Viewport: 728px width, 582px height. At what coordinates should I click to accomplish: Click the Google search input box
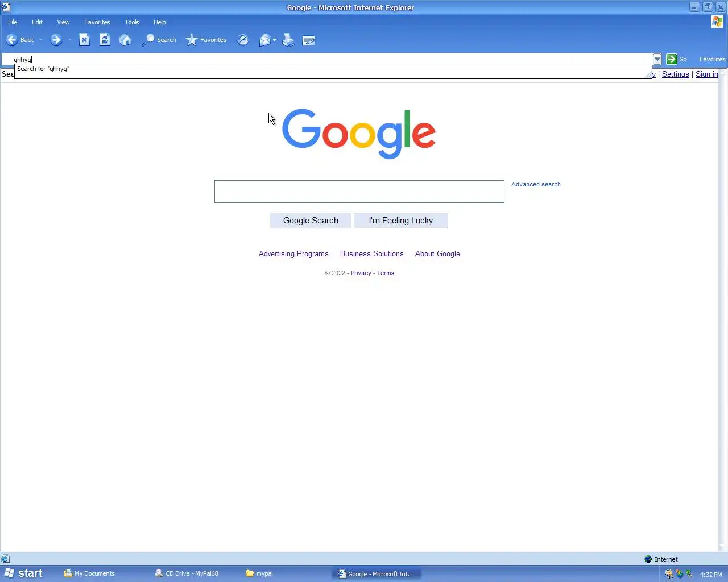[x=359, y=192]
